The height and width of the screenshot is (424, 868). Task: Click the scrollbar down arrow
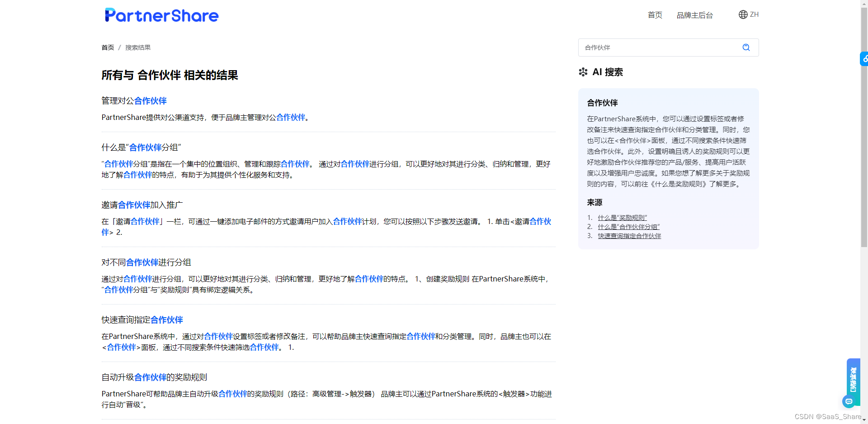[864, 420]
